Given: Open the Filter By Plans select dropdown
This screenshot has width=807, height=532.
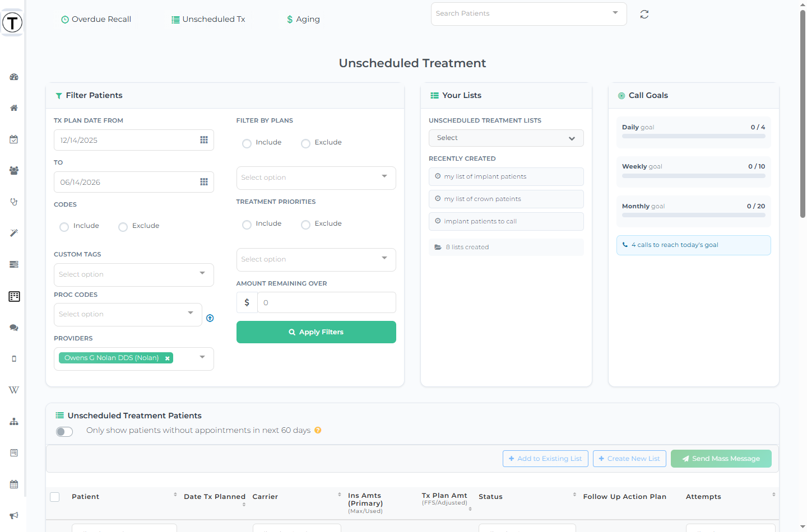Looking at the screenshot, I should click(x=316, y=178).
